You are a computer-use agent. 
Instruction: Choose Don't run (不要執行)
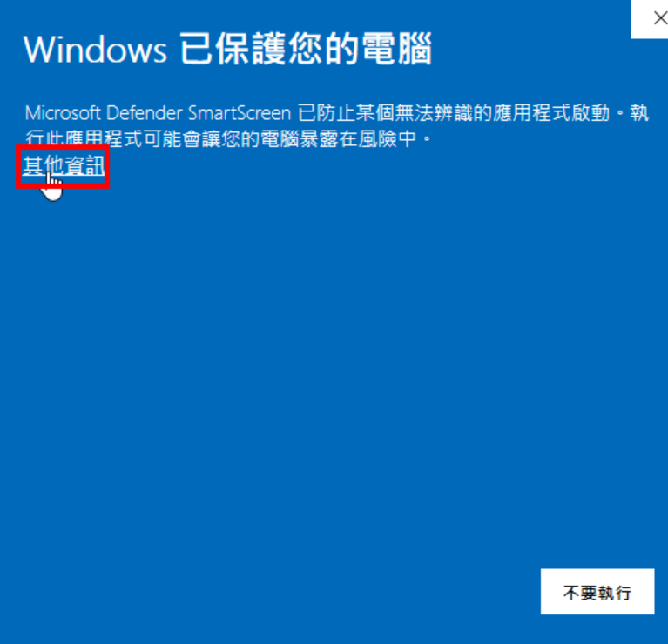coord(597,591)
